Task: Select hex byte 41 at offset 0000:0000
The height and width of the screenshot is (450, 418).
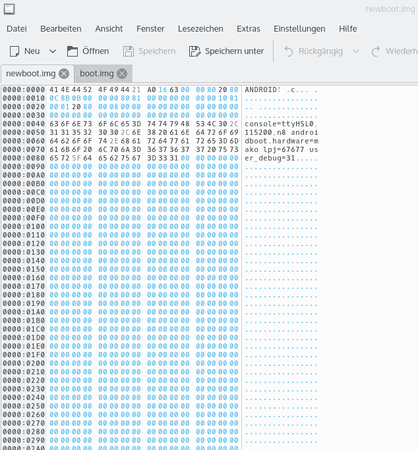Action: [53, 90]
